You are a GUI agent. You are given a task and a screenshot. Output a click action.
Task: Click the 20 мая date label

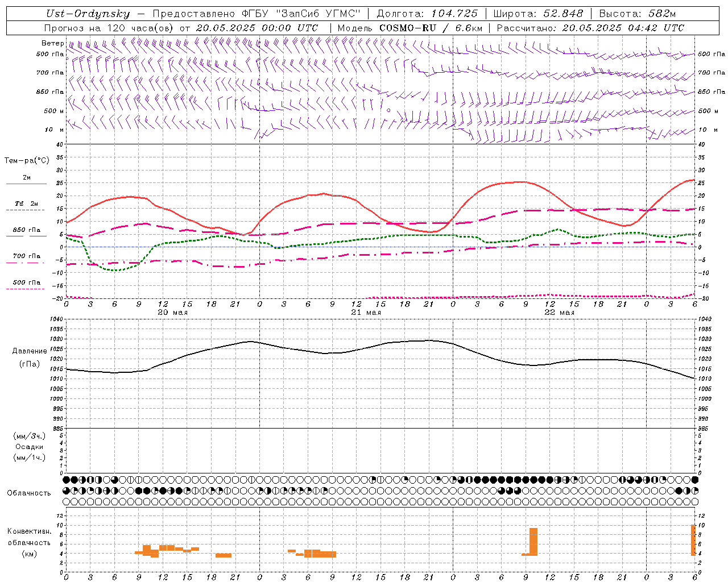point(172,313)
